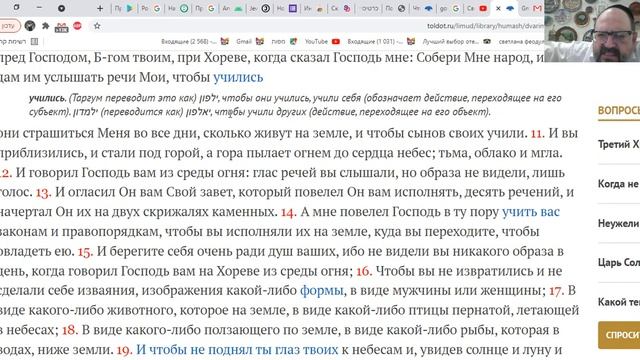Switch to the purple square icon tab

[x=287, y=8]
